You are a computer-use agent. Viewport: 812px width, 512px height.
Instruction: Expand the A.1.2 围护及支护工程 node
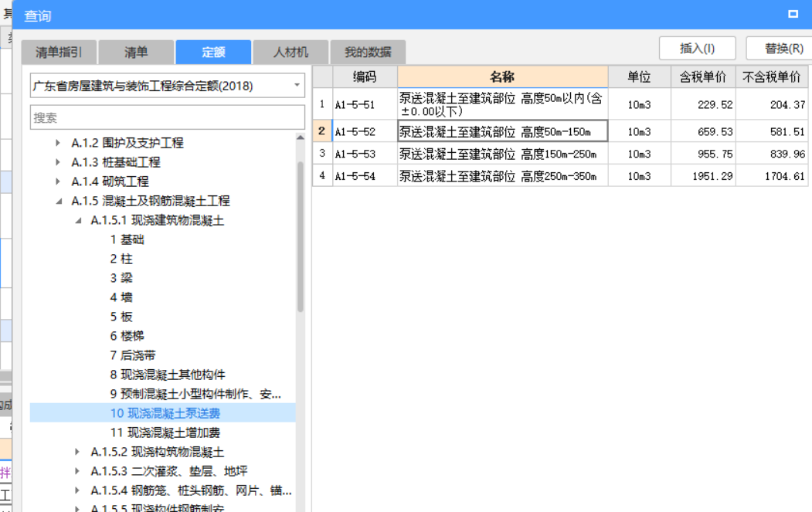[58, 143]
